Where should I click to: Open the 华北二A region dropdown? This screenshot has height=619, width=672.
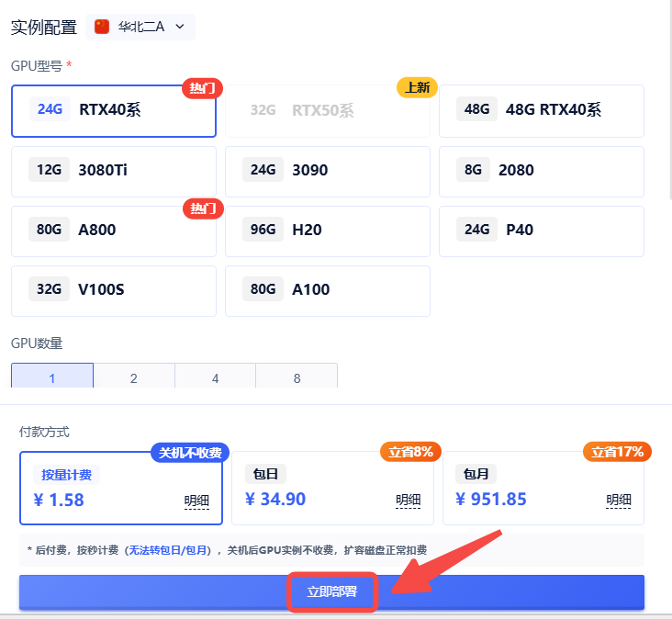point(140,27)
